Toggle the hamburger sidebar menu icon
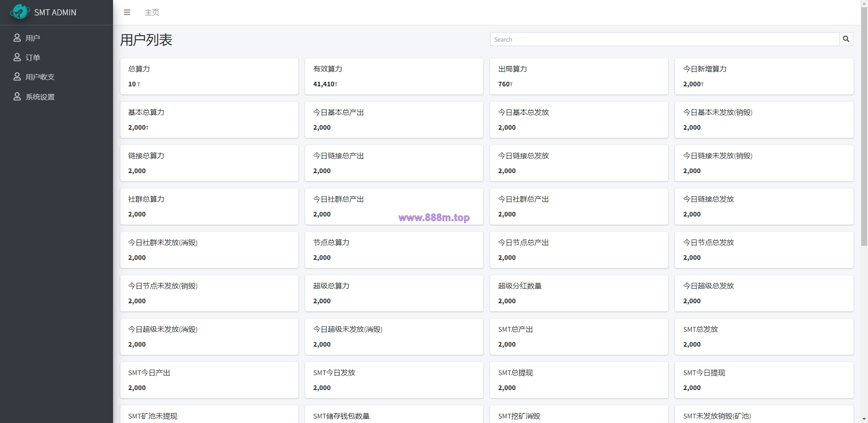The image size is (868, 423). pos(127,12)
